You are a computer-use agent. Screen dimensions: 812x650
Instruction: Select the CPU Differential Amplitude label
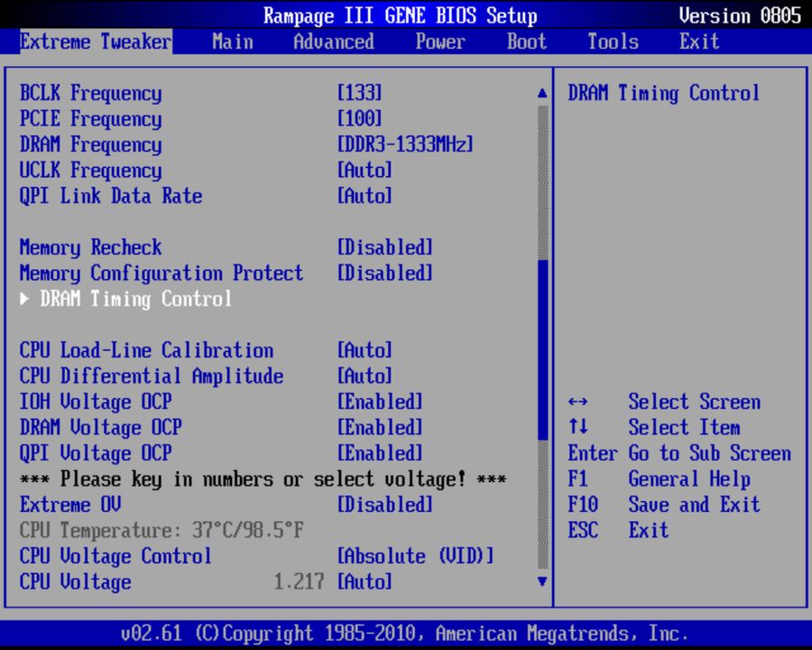(152, 376)
